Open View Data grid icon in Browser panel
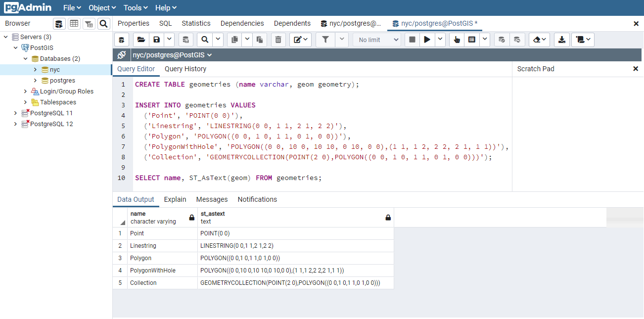This screenshot has height=319, width=644. point(74,24)
